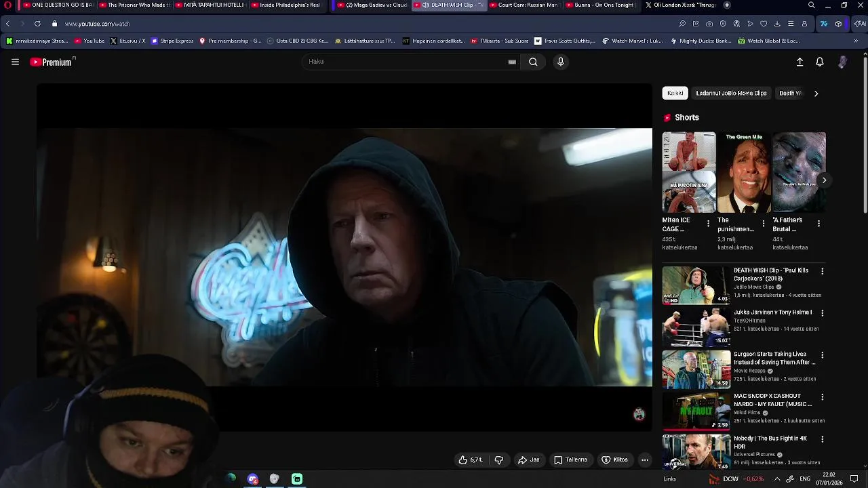
Task: Click the Jaa share button
Action: [529, 460]
